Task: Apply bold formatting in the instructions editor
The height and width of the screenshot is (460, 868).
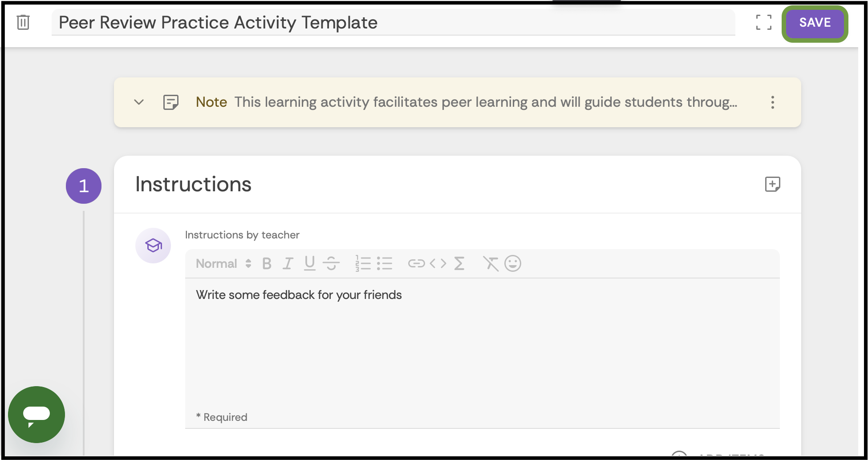Action: (266, 263)
